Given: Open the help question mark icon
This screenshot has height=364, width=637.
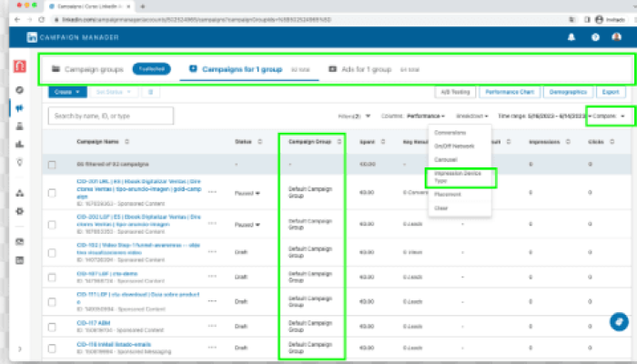Looking at the screenshot, I should coord(595,38).
